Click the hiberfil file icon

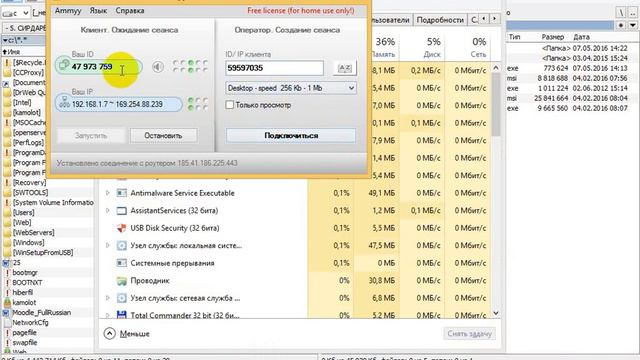point(7,293)
